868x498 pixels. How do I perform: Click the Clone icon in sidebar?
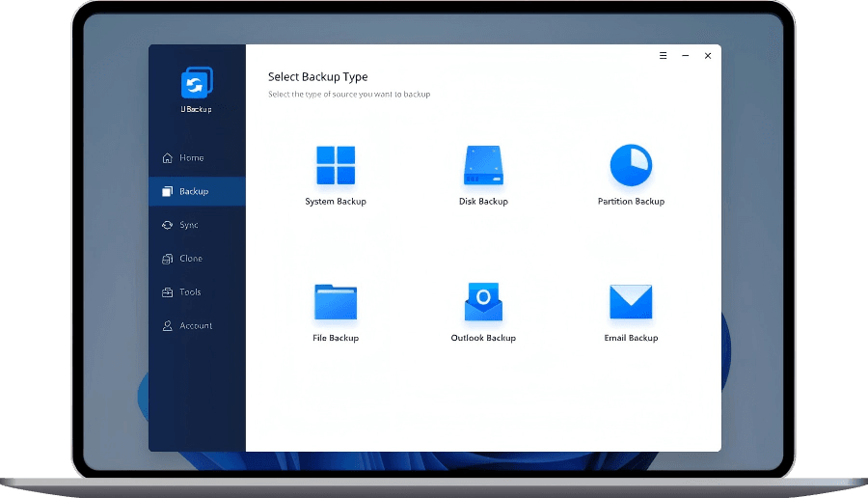pyautogui.click(x=167, y=259)
